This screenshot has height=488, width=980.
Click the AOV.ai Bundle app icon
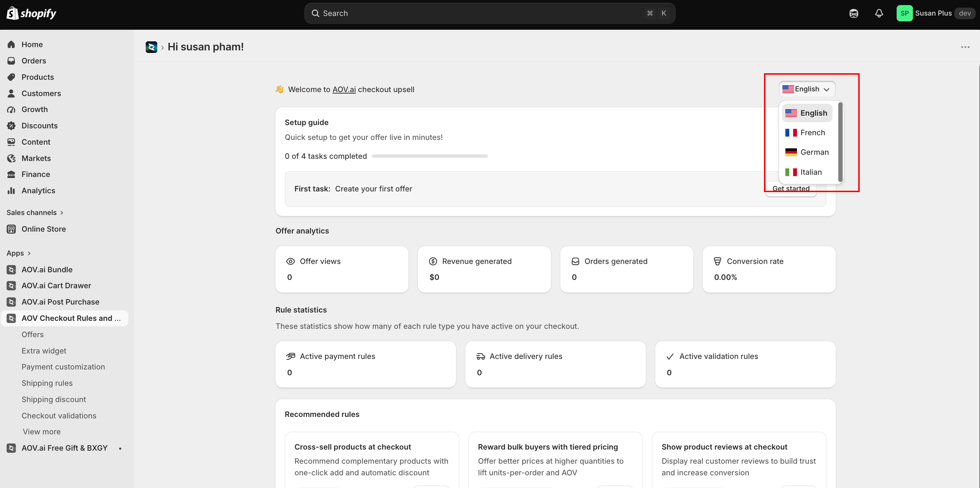[x=11, y=269]
